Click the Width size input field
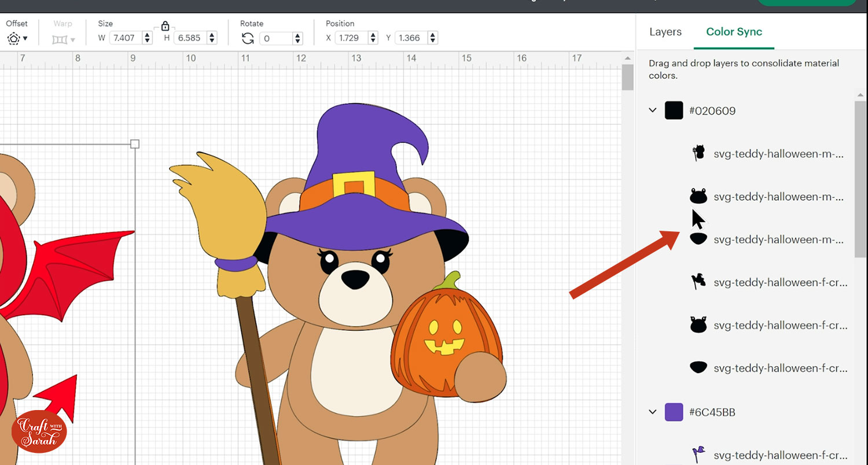The image size is (868, 465). tap(124, 38)
